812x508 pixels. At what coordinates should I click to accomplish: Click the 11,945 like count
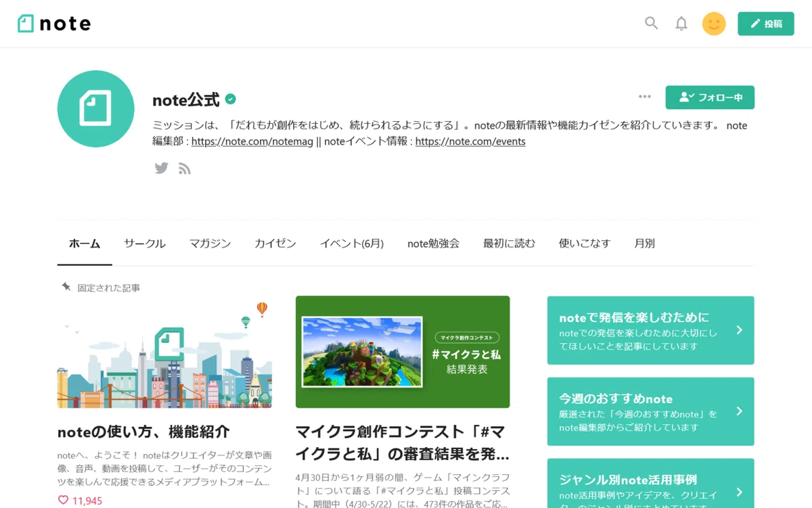[x=87, y=501]
